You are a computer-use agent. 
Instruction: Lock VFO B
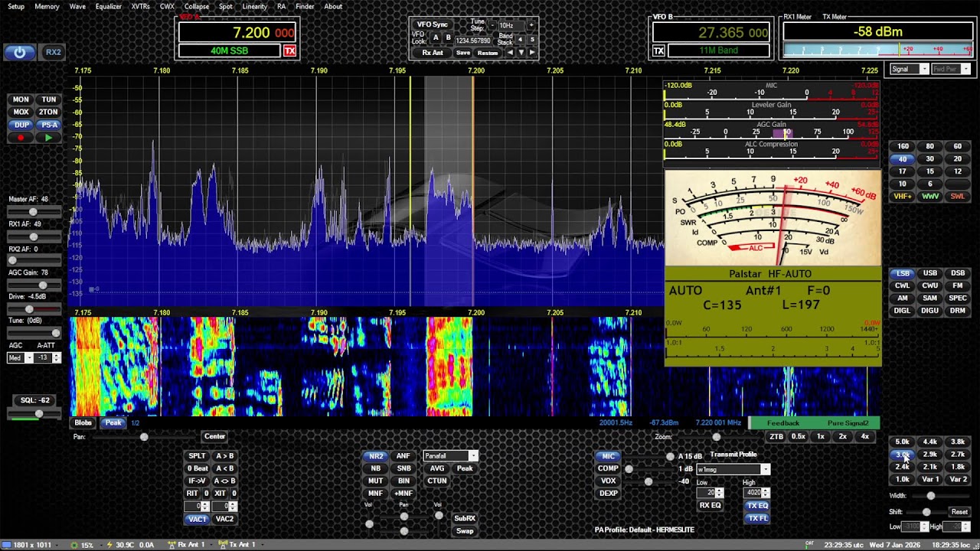(x=448, y=37)
